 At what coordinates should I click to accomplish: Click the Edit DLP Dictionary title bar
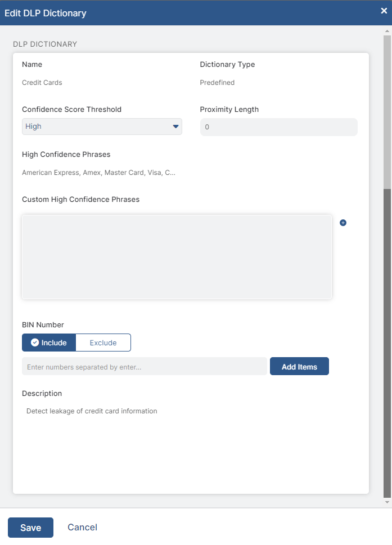[x=169, y=12]
